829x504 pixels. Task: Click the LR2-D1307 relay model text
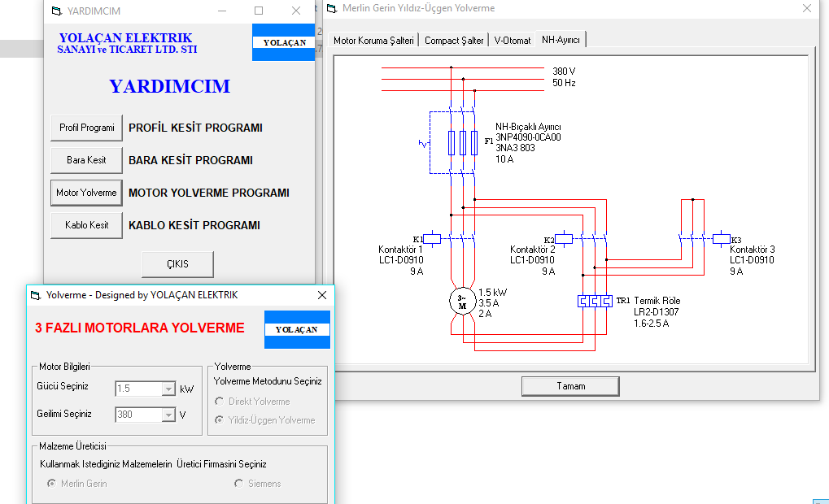[656, 312]
